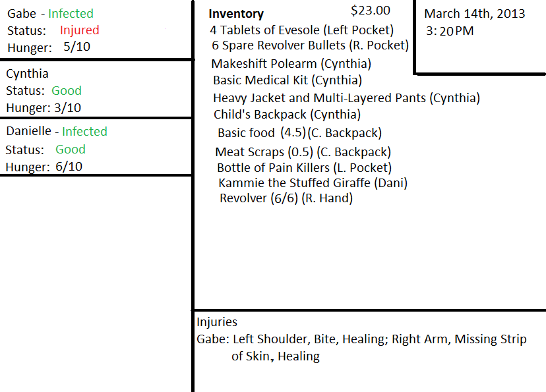This screenshot has width=546, height=392.
Task: Click Kammie the Stuffed Giraffe item
Action: tap(313, 182)
